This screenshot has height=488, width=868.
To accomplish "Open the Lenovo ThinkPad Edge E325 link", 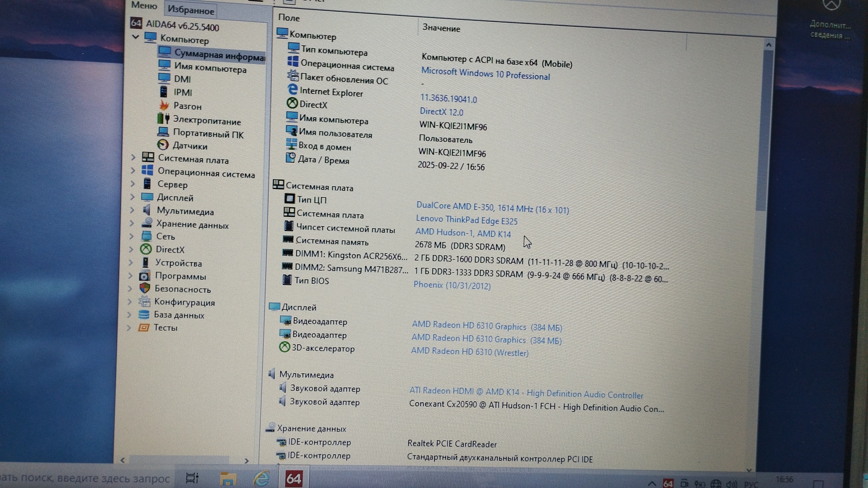I will point(467,220).
